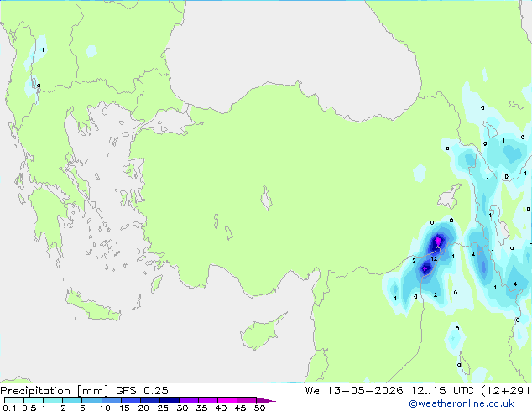Click the 'GFS 0.25' model label
The image size is (532, 411).
[142, 390]
